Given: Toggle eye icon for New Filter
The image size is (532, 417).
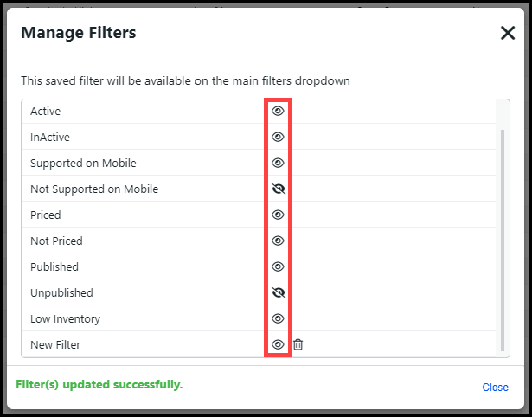Looking at the screenshot, I should (278, 344).
